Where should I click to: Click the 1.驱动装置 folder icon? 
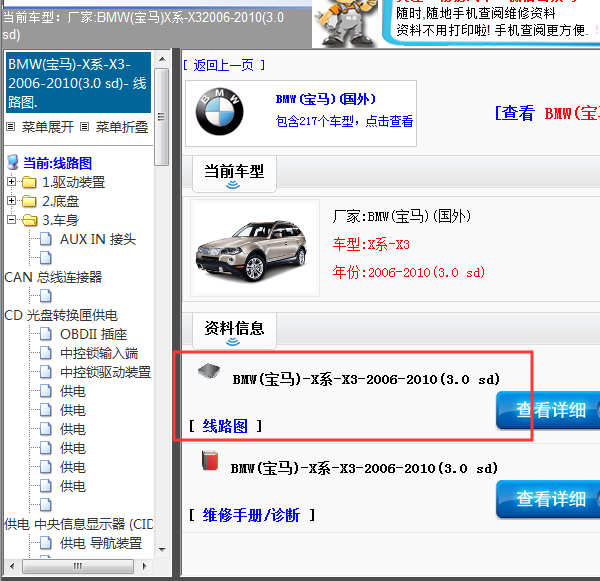point(29,182)
